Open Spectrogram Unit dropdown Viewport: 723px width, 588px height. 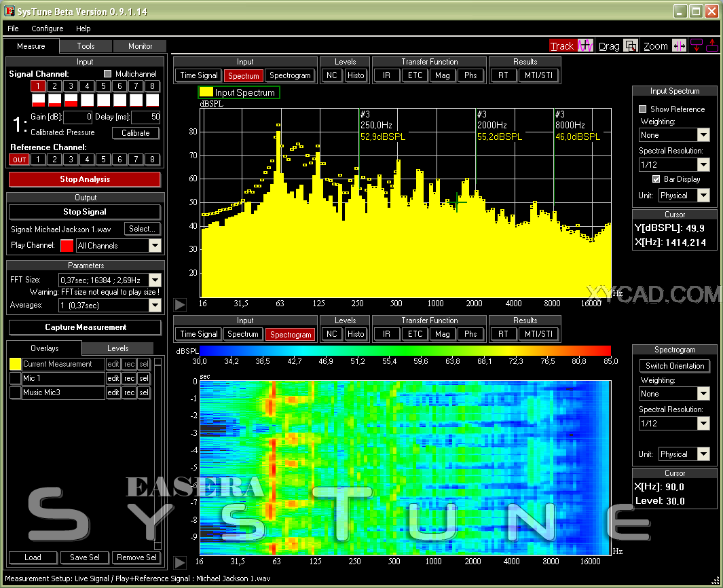pos(703,454)
